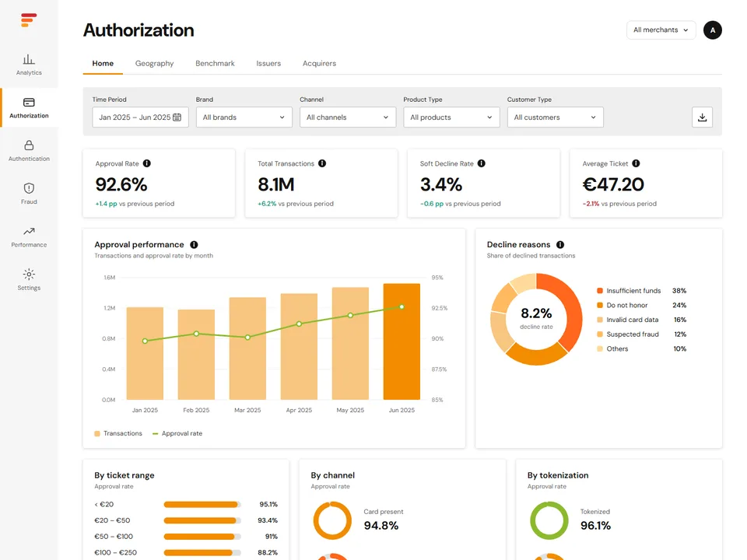Open the Authentication lock icon section
Screen dimensions: 747x560
(x=29, y=150)
